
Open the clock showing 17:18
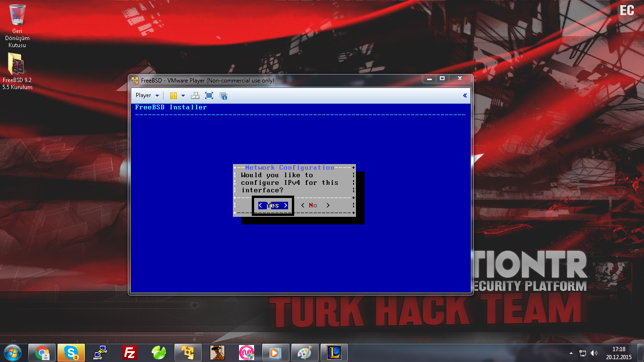pyautogui.click(x=619, y=353)
